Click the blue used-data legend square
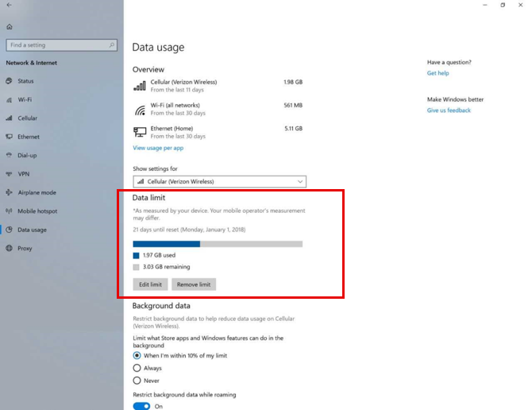532x410 pixels. 136,256
